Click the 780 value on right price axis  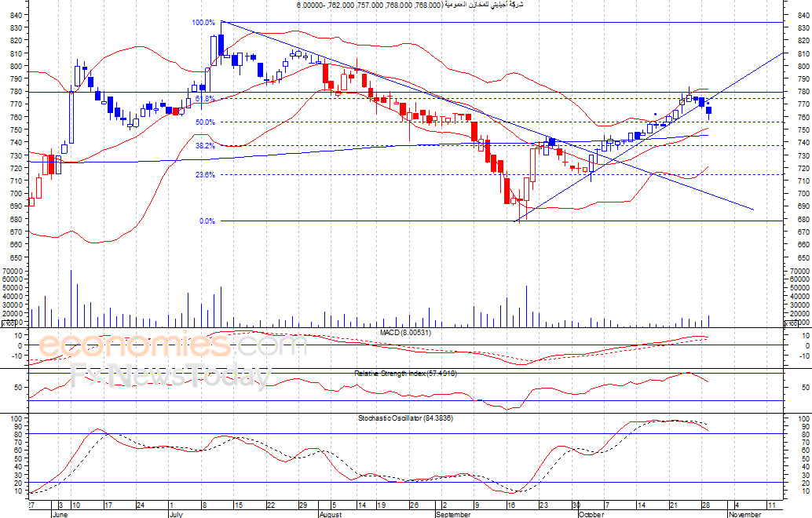[803, 92]
